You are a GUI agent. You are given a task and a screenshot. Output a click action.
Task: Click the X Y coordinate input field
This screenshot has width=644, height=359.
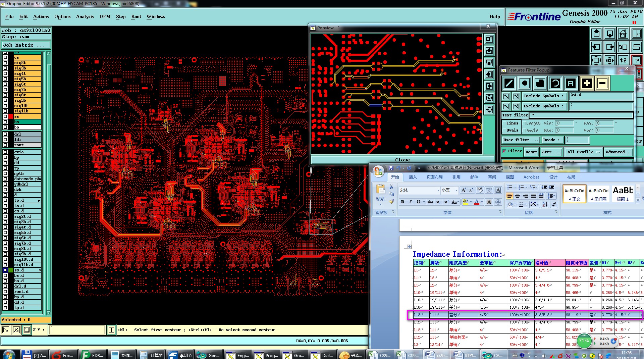tap(77, 330)
